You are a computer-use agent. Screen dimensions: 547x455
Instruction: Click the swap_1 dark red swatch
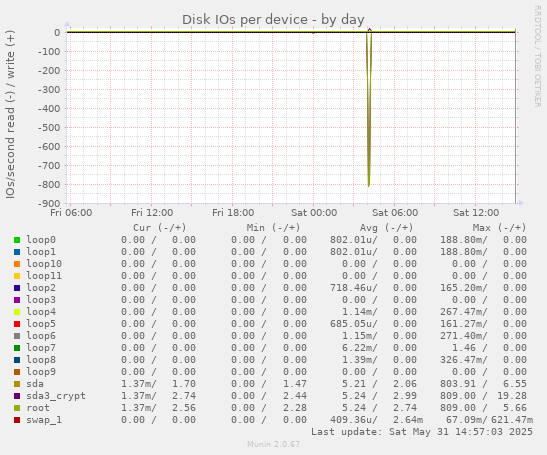(17, 420)
